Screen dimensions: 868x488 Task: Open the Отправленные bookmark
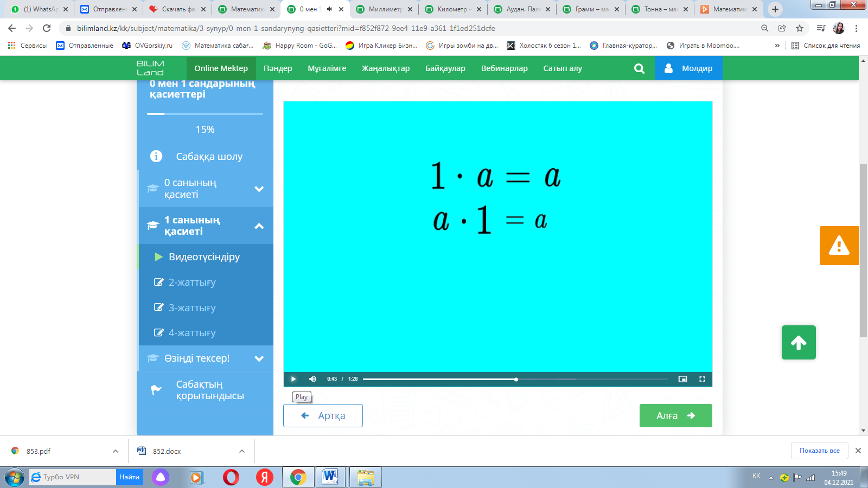(x=85, y=46)
